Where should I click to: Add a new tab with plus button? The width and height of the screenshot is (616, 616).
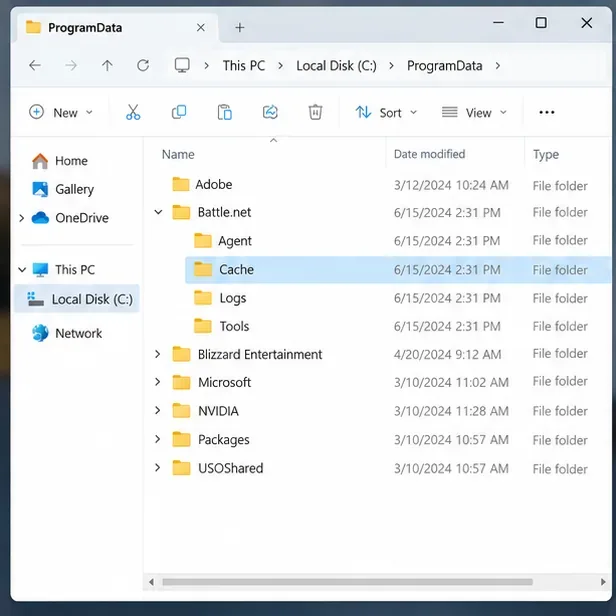pyautogui.click(x=240, y=28)
